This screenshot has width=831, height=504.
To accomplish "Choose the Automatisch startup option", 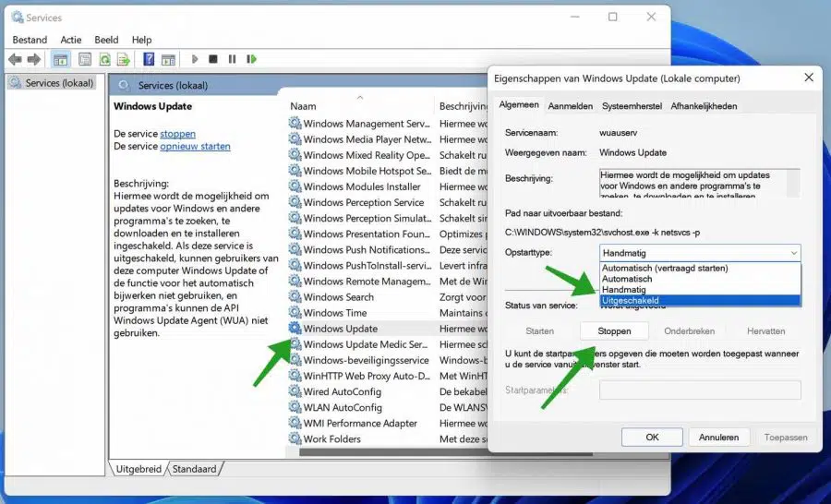I will [700, 279].
